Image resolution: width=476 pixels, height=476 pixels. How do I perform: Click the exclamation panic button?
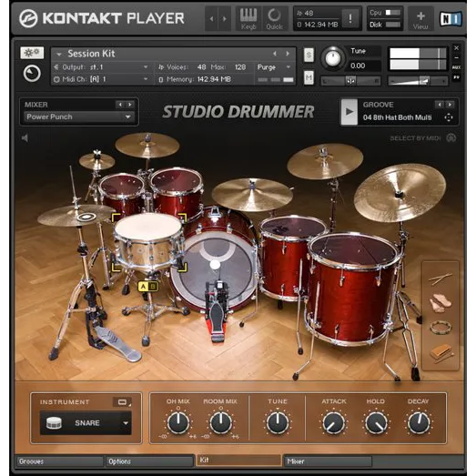pyautogui.click(x=350, y=19)
